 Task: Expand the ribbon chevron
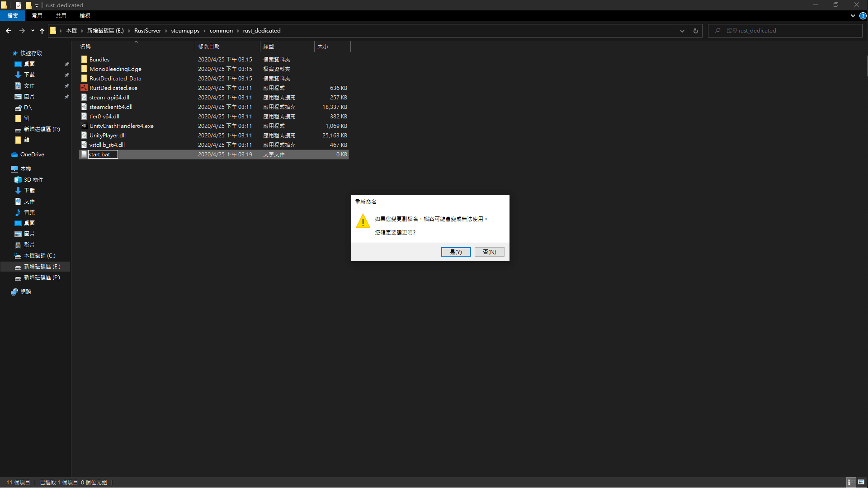tap(853, 16)
